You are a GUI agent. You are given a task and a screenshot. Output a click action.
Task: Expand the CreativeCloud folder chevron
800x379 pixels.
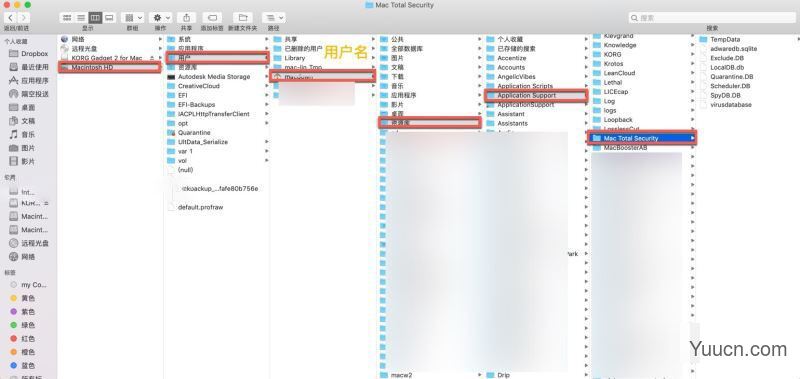click(x=266, y=86)
